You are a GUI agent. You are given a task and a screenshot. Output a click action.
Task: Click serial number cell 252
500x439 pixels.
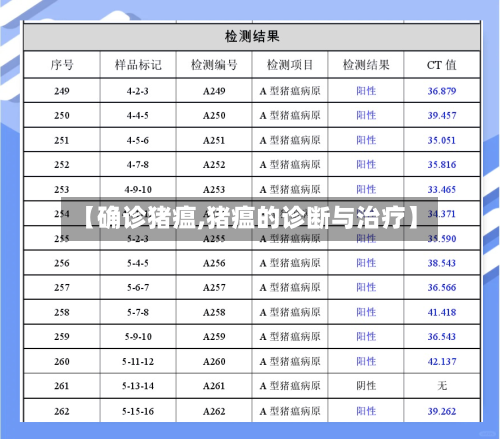click(62, 164)
